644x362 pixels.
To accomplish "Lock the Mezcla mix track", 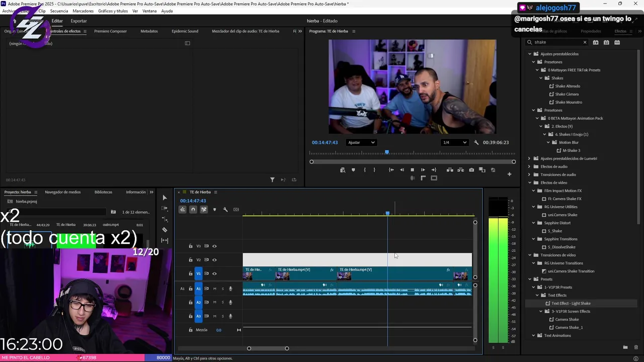I will (190, 330).
